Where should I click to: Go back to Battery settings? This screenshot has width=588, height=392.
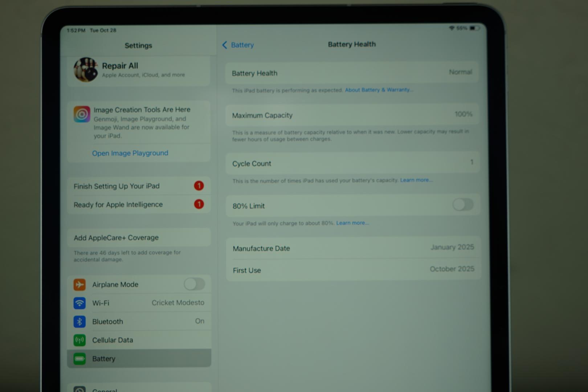click(238, 45)
